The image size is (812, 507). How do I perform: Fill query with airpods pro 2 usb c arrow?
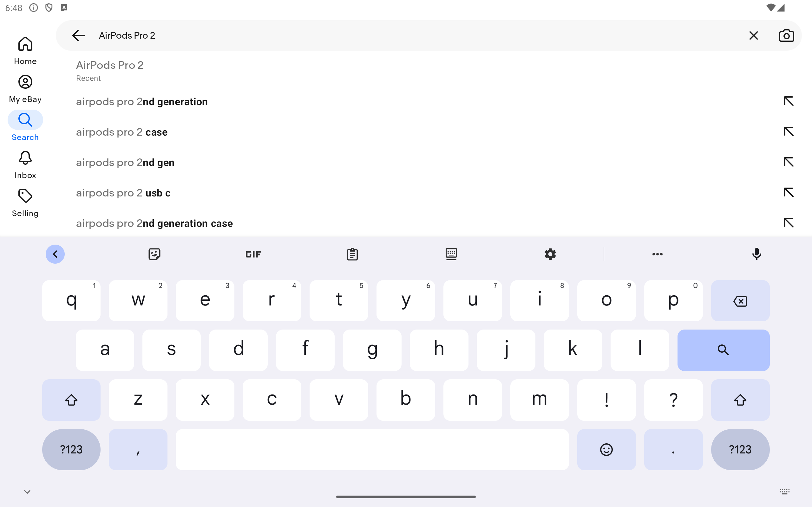789,192
